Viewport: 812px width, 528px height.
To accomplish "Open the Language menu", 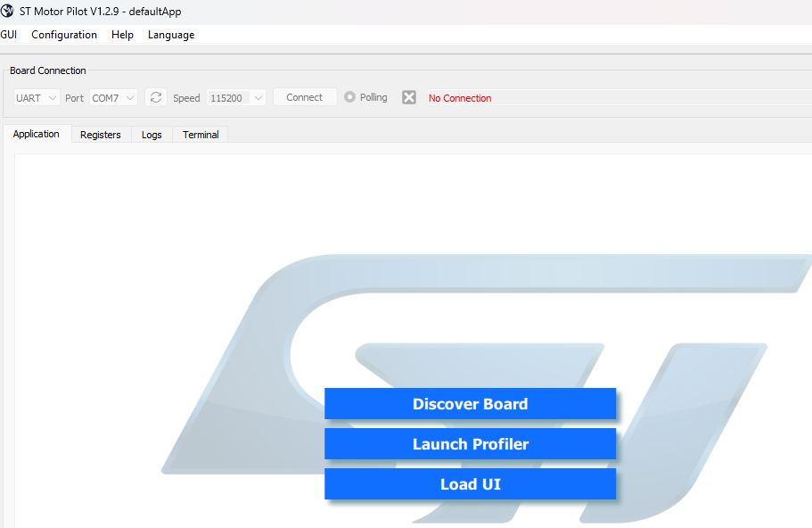I will (171, 35).
